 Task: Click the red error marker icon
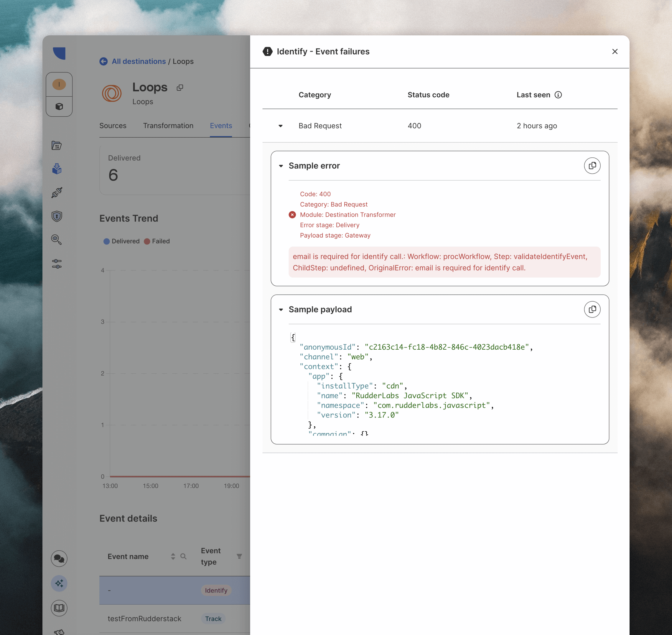(292, 215)
